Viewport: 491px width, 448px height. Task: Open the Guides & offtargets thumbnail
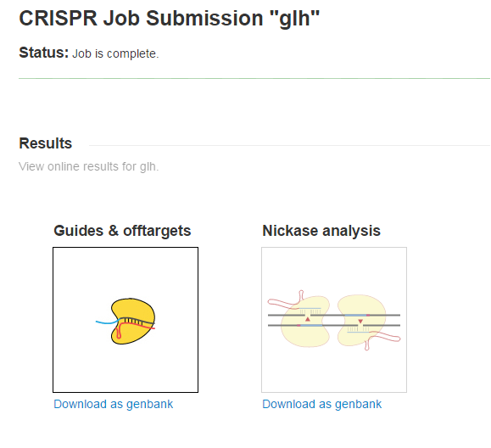pyautogui.click(x=126, y=320)
